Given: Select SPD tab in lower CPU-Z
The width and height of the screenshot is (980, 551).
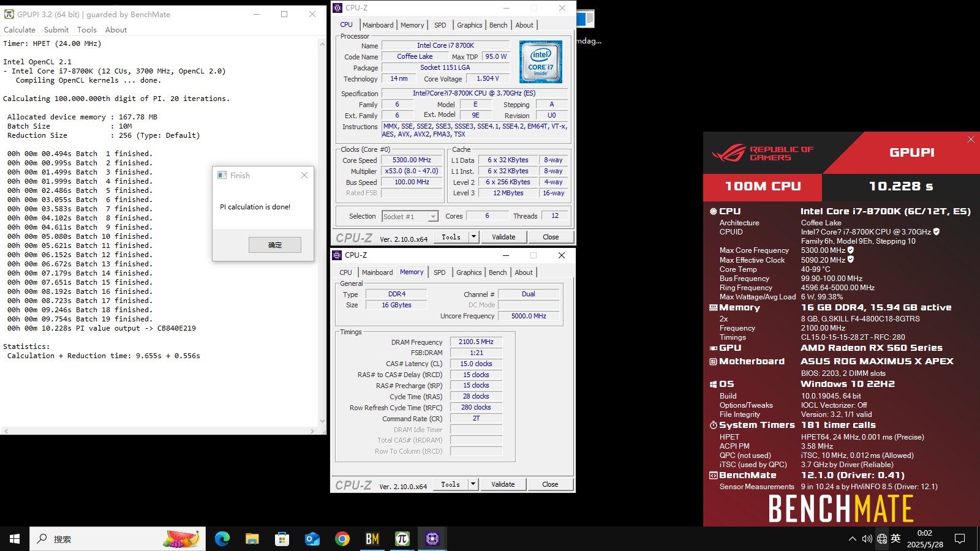Looking at the screenshot, I should [x=439, y=272].
